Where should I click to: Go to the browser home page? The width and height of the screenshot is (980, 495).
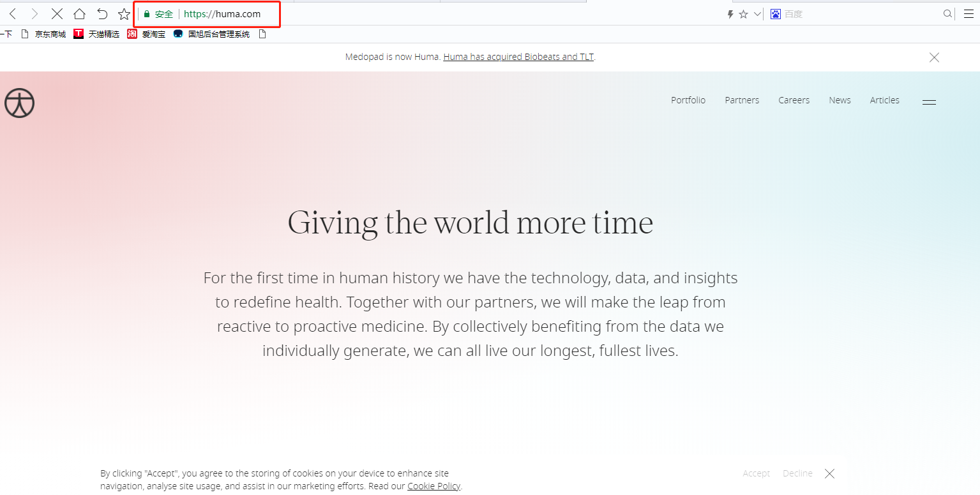point(79,14)
